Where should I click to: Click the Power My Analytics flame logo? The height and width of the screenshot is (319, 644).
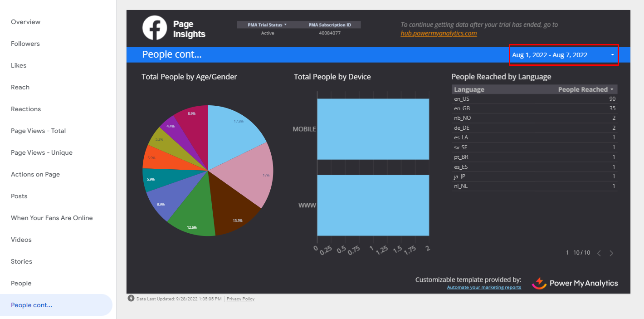[539, 283]
